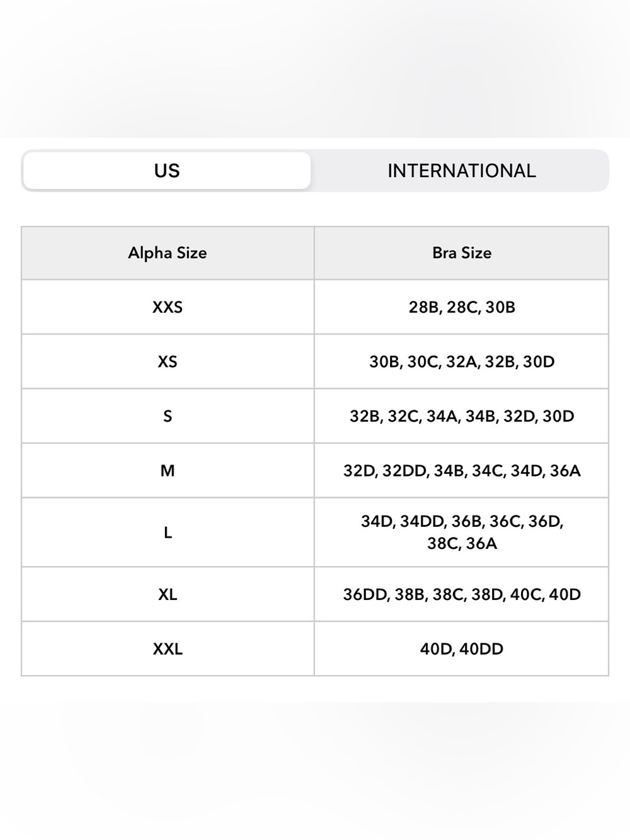The width and height of the screenshot is (630, 840).
Task: Select the L alpha size cell
Action: [168, 532]
